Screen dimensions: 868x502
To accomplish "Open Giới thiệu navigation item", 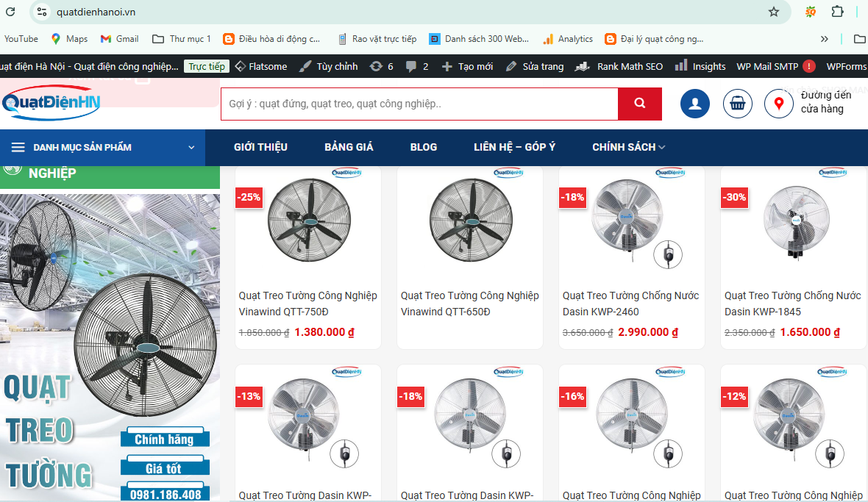I will 260,147.
